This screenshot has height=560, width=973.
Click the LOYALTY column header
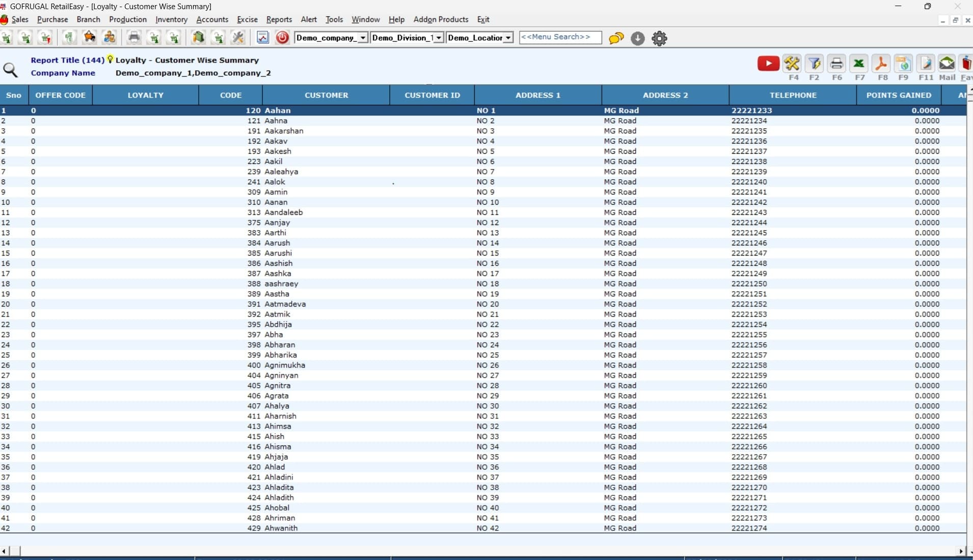pos(146,95)
